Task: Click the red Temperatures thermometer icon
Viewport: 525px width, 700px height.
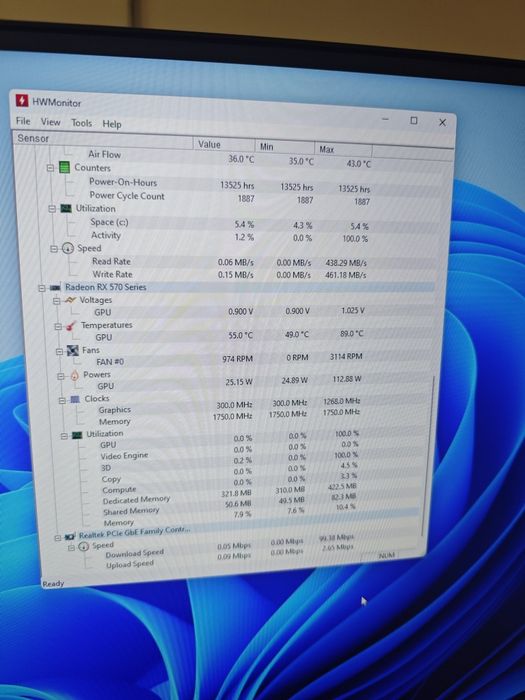Action: coord(71,326)
